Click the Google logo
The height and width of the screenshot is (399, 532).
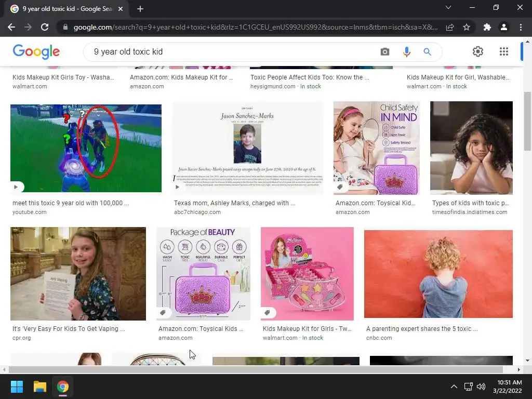pyautogui.click(x=36, y=51)
